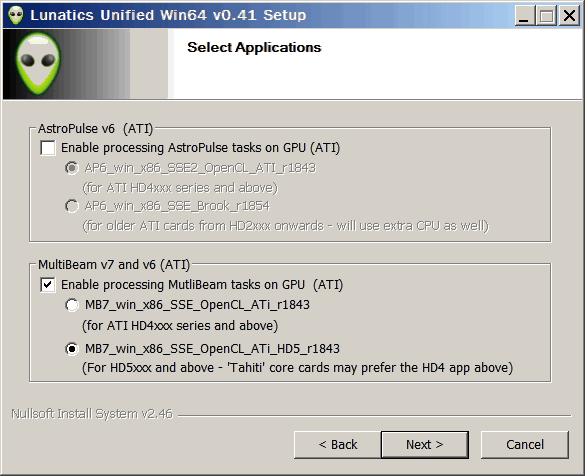Click the AstroPulse v6 (ATI) group label
Screen dimensions: 585x476
(96, 129)
